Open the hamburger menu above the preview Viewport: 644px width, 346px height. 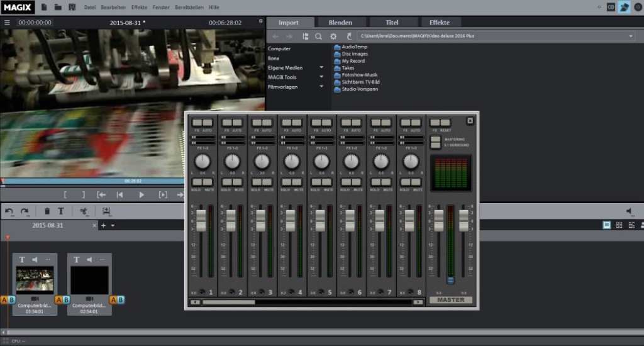(7, 23)
